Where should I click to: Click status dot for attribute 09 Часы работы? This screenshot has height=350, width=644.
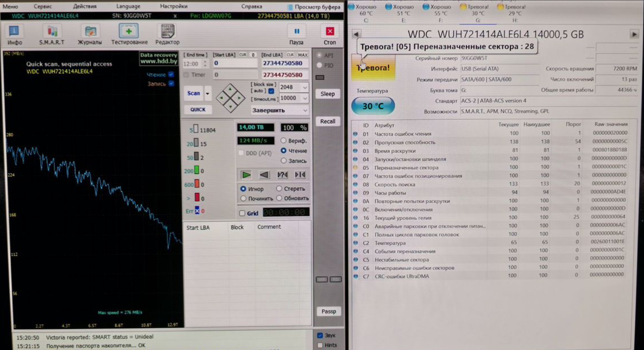pyautogui.click(x=355, y=193)
